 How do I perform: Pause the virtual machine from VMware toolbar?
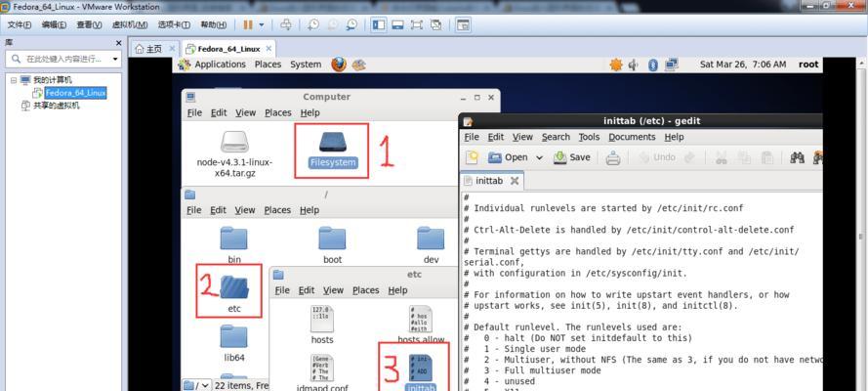click(247, 24)
